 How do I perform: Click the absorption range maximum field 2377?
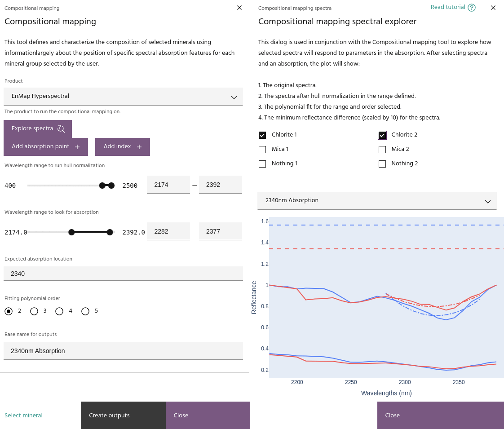coord(221,231)
